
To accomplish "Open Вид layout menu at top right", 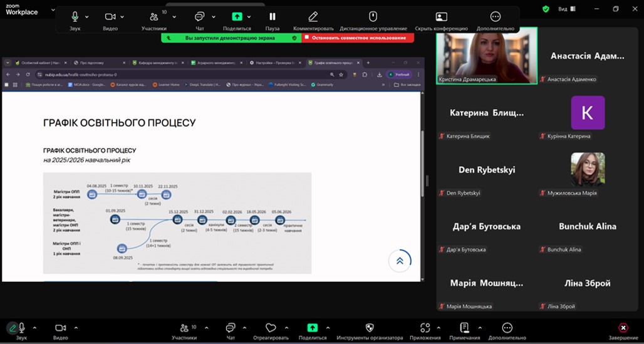I will click(x=566, y=9).
